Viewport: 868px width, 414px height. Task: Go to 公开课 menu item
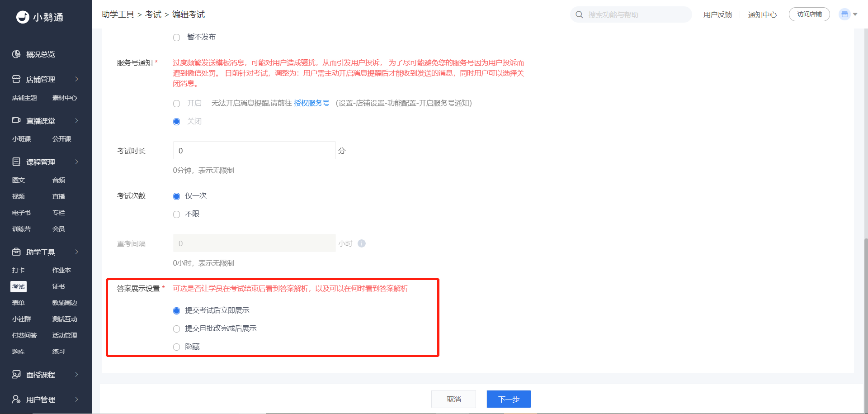tap(61, 139)
